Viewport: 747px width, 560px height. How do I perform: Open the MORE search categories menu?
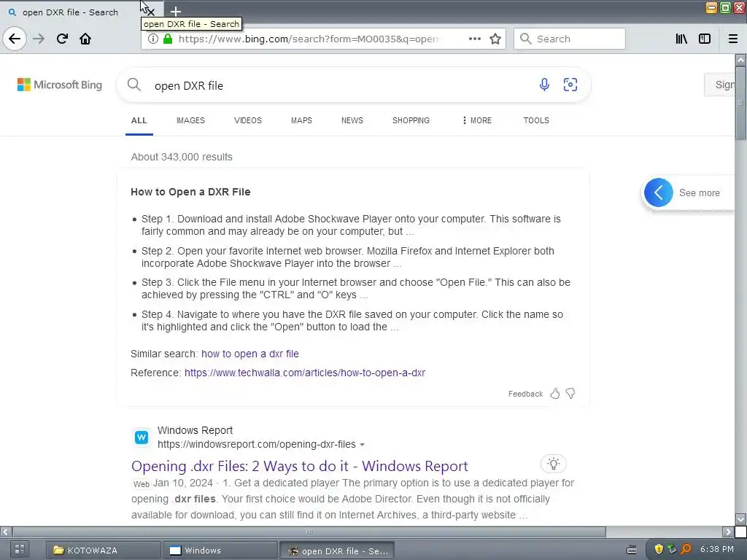click(x=476, y=120)
